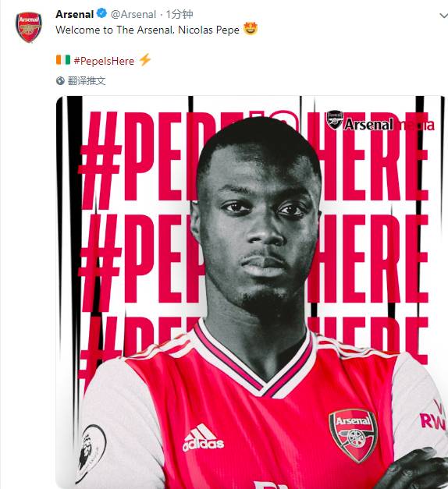Open the #PepeIsHere hashtag
This screenshot has height=489, width=448.
(x=104, y=61)
